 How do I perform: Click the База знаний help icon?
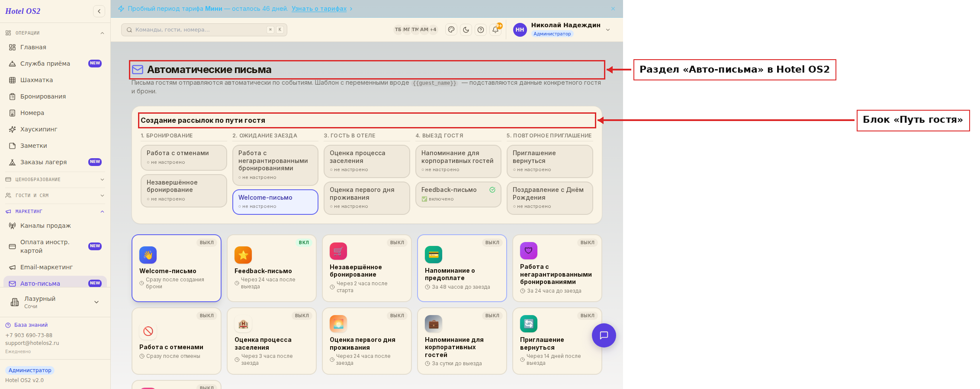(x=8, y=325)
